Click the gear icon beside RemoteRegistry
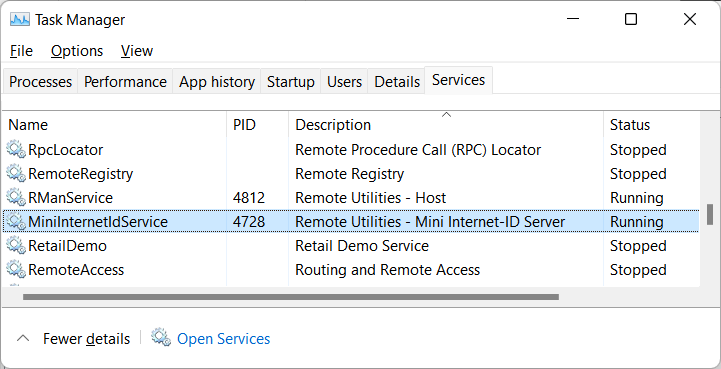 [x=16, y=174]
